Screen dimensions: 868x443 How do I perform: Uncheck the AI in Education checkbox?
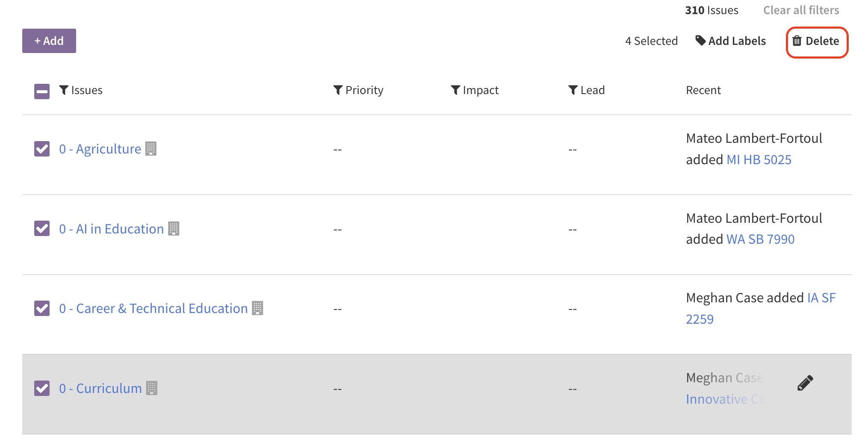(x=42, y=229)
